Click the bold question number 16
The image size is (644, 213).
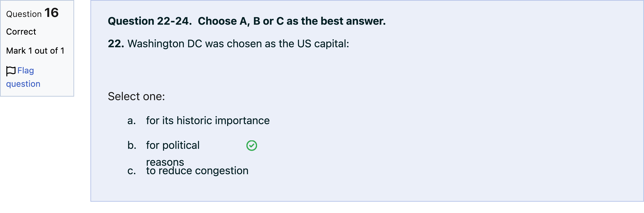(x=52, y=13)
